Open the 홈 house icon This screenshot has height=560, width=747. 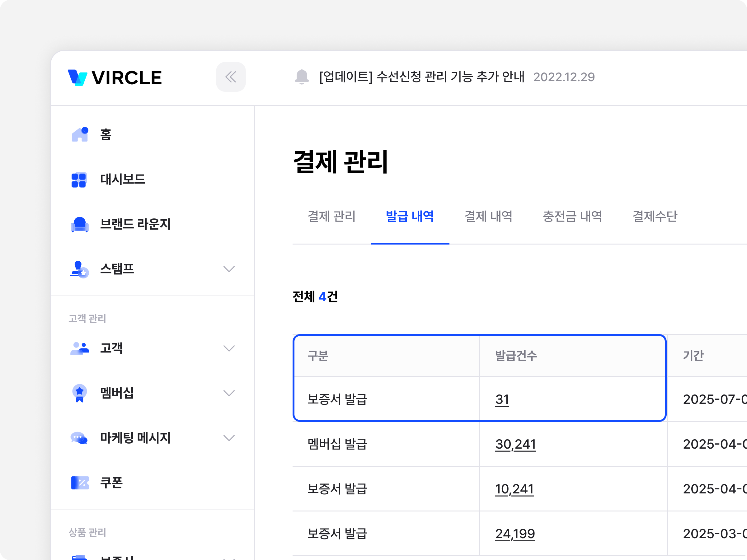tap(80, 135)
